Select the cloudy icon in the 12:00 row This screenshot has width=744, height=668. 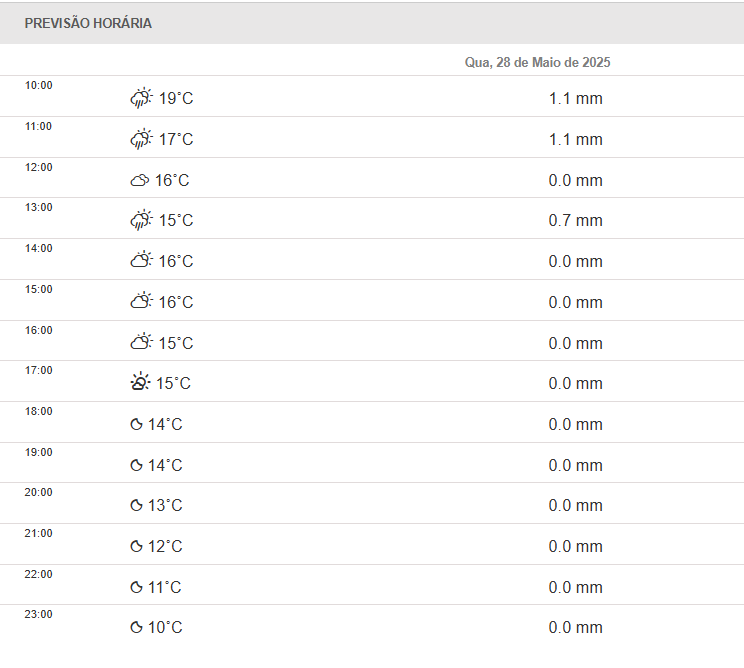tap(139, 181)
